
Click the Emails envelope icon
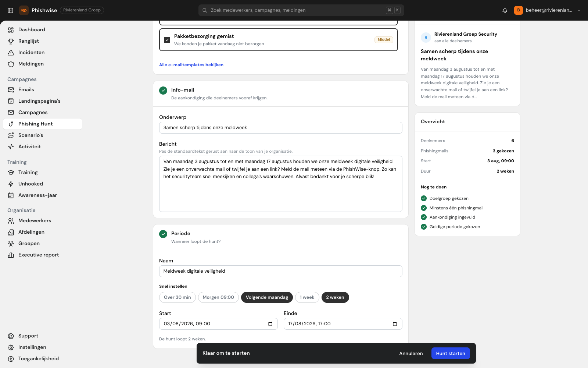(x=11, y=90)
